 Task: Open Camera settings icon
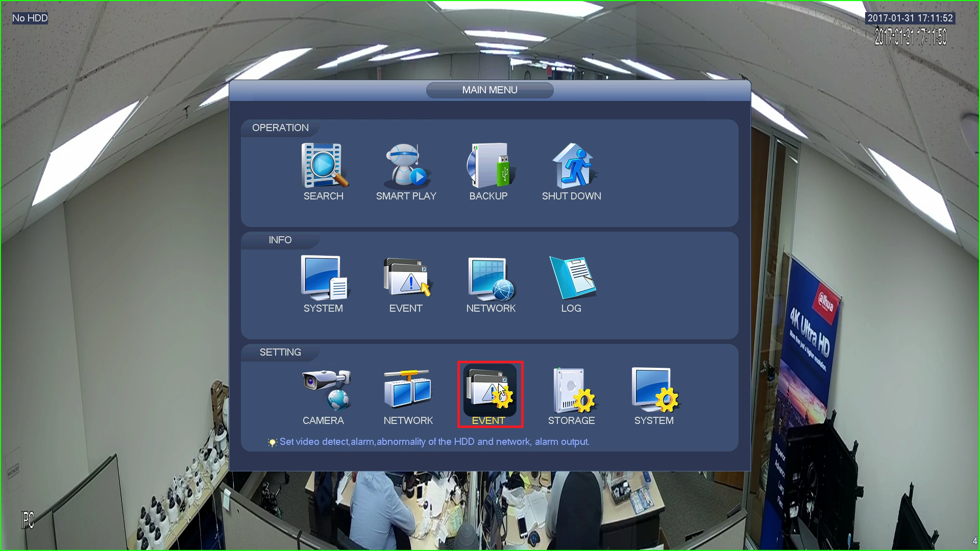pyautogui.click(x=325, y=390)
